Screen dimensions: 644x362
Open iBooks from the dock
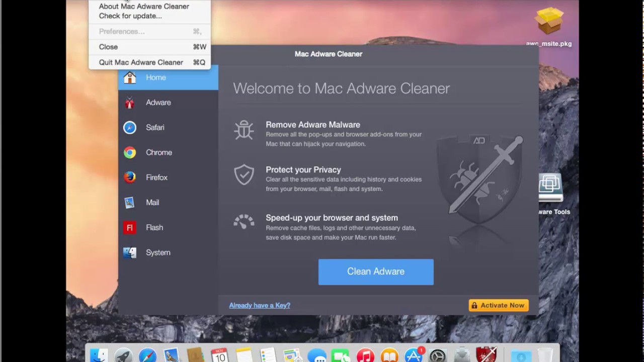(389, 356)
